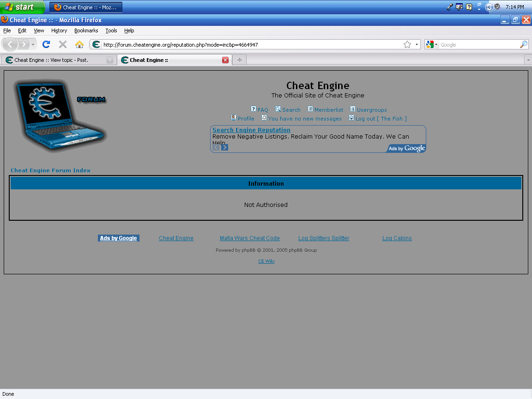Image resolution: width=532 pixels, height=399 pixels.
Task: Open the Tools menu
Action: tap(111, 30)
